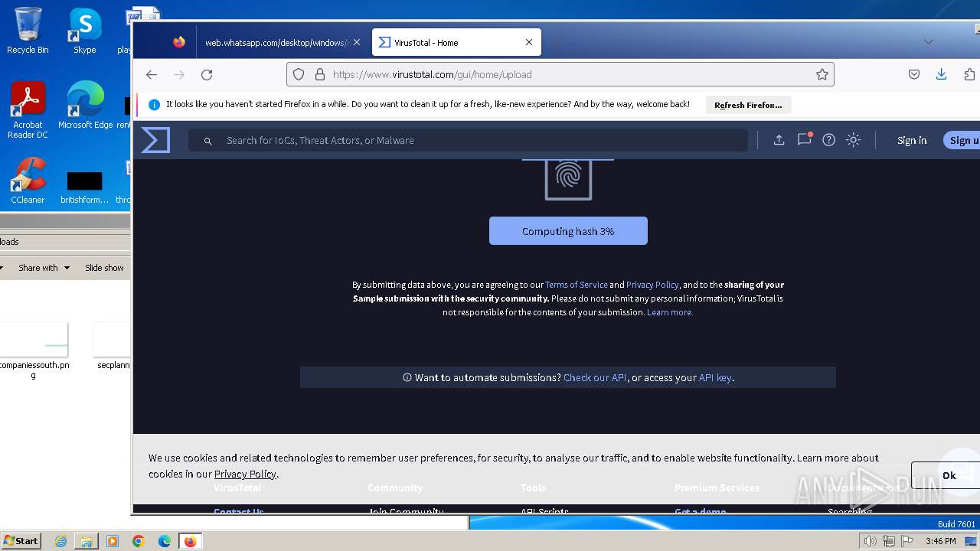Screen dimensions: 980x551
Task: Click the Firefox info notification icon
Action: pyautogui.click(x=154, y=105)
